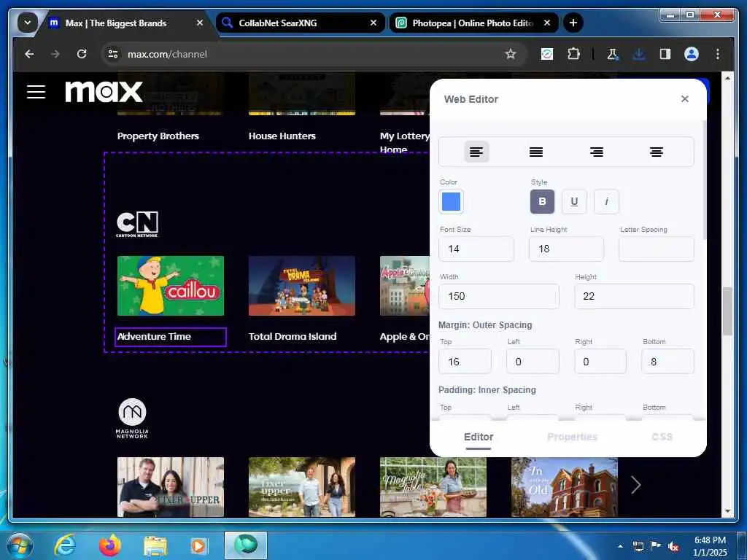Viewport: 747px width, 560px height.
Task: Click the Letter Spacing field
Action: [x=656, y=249]
